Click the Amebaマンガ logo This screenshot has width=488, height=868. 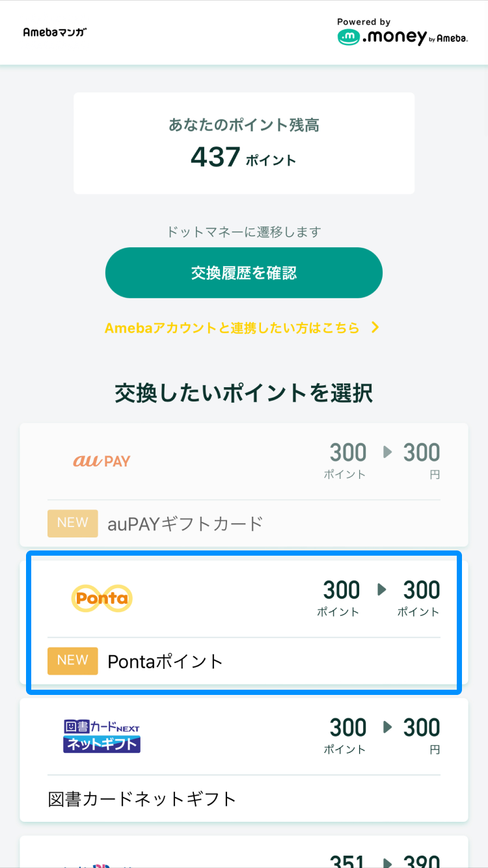point(55,32)
